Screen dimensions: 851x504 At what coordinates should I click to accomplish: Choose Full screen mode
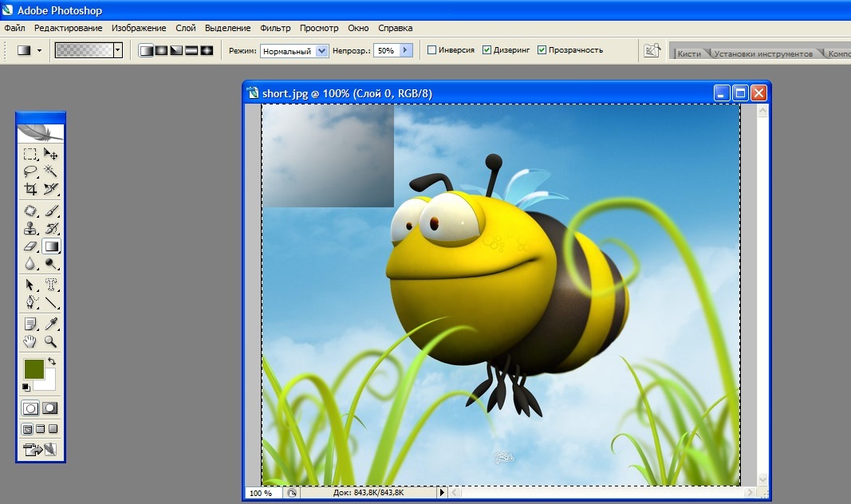(53, 429)
